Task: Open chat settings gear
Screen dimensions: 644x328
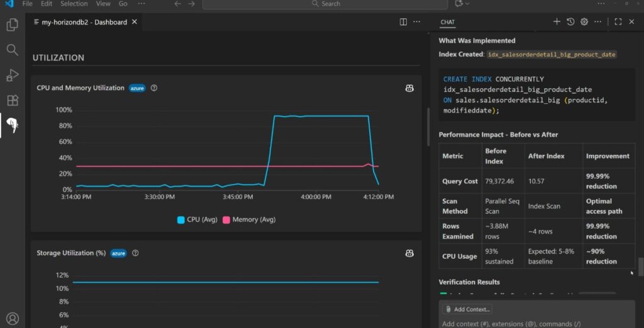Action: [584, 22]
